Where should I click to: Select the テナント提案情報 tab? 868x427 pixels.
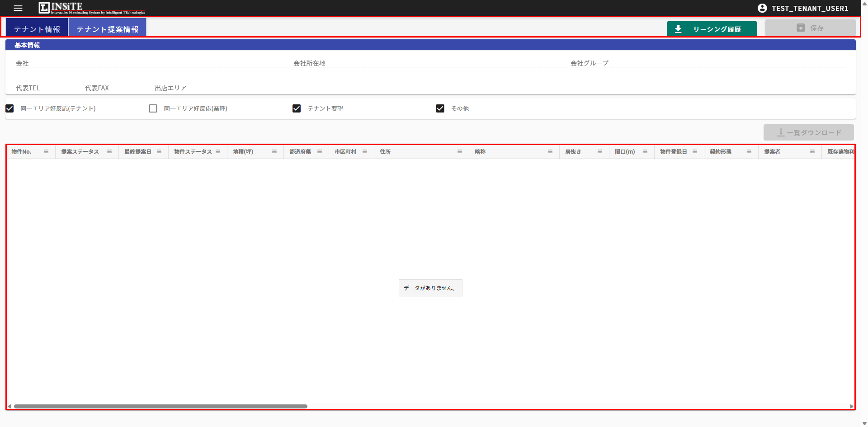click(x=107, y=29)
